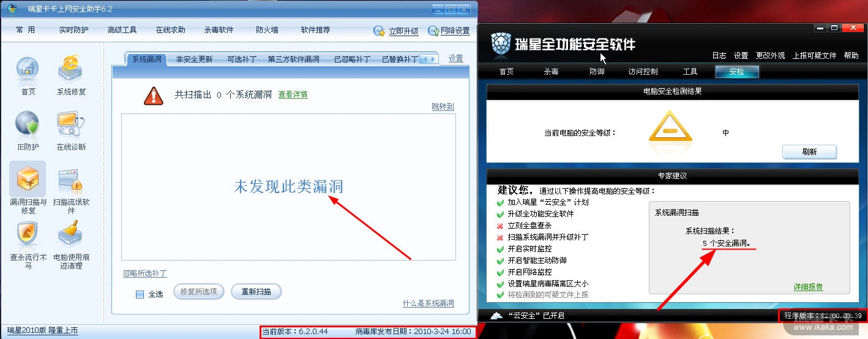Switch to 可选补丁 tab
This screenshot has width=868, height=339.
pyautogui.click(x=242, y=59)
